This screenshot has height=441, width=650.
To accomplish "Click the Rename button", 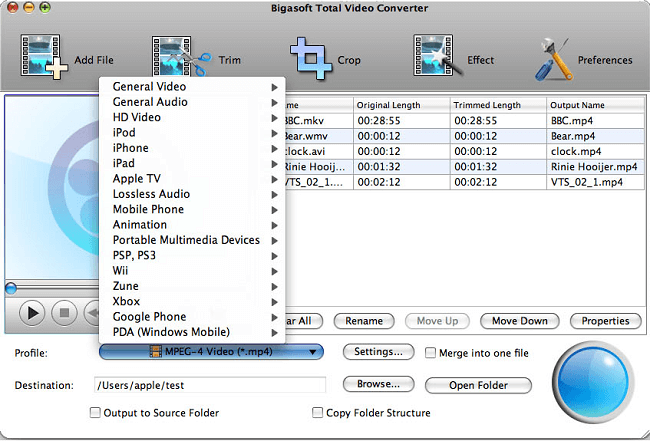I will point(364,321).
